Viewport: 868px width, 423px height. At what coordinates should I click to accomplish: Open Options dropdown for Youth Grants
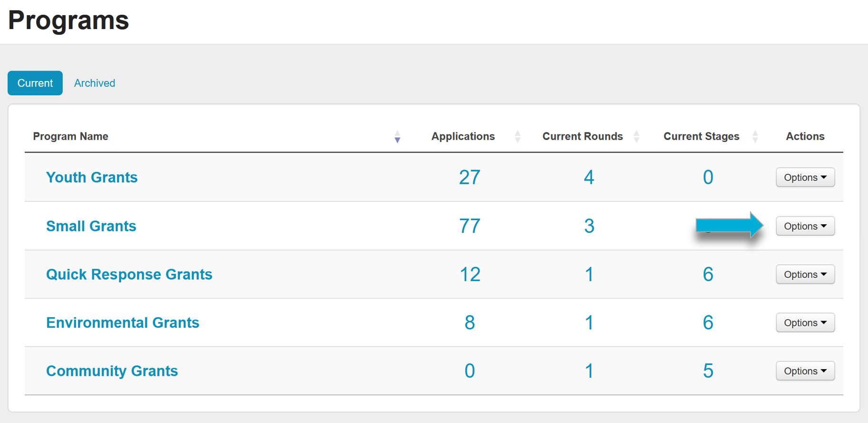(x=805, y=178)
